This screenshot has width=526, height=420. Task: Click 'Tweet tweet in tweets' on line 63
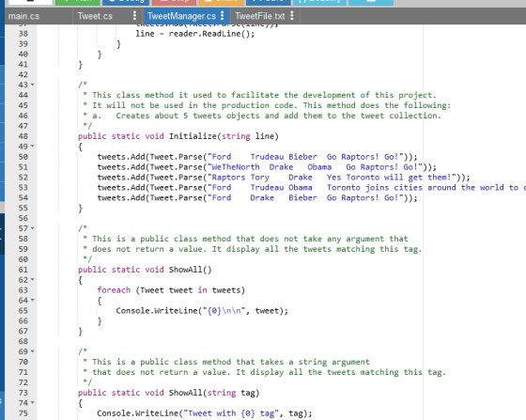pyautogui.click(x=190, y=290)
